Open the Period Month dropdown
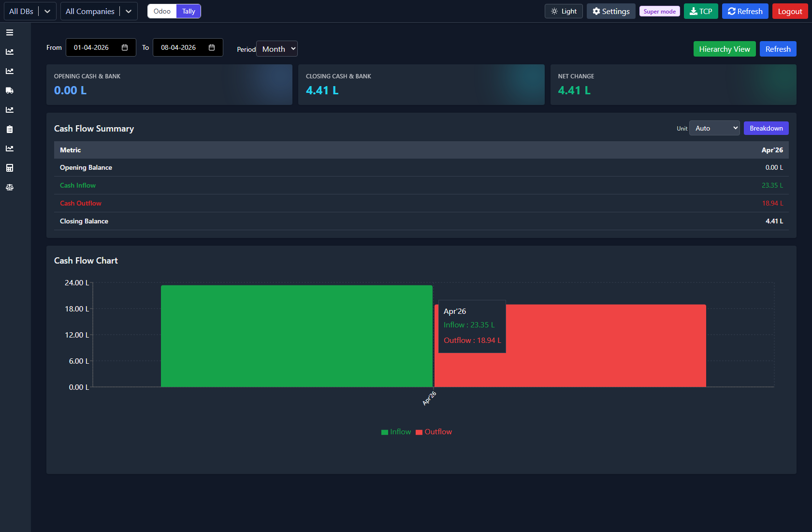The height and width of the screenshot is (532, 812). tap(277, 49)
